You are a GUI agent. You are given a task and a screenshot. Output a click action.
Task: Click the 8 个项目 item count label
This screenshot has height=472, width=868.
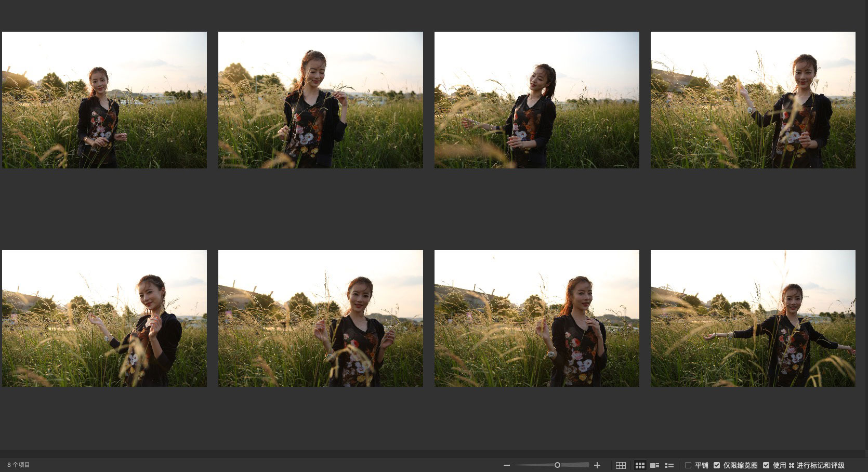(19, 465)
